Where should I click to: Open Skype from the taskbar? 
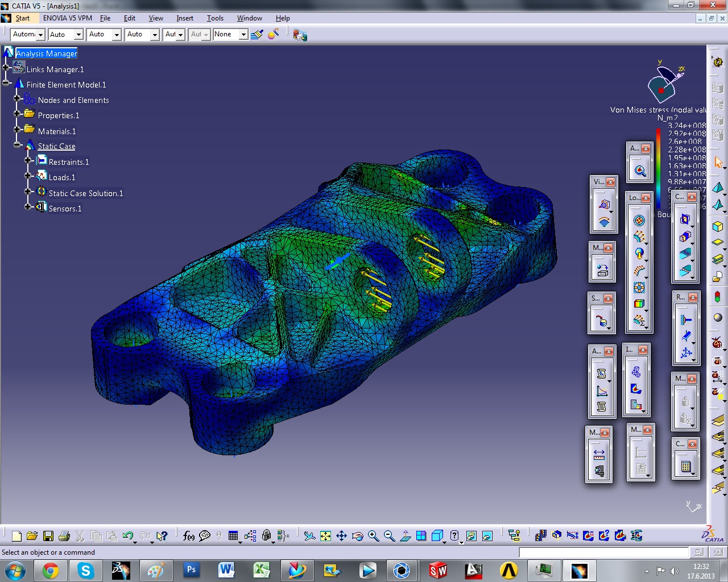(x=86, y=570)
